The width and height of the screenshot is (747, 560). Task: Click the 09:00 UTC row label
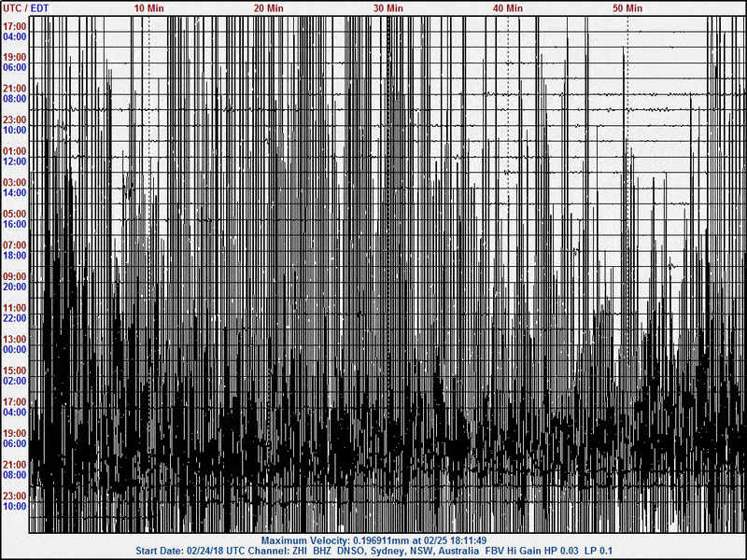(15, 276)
